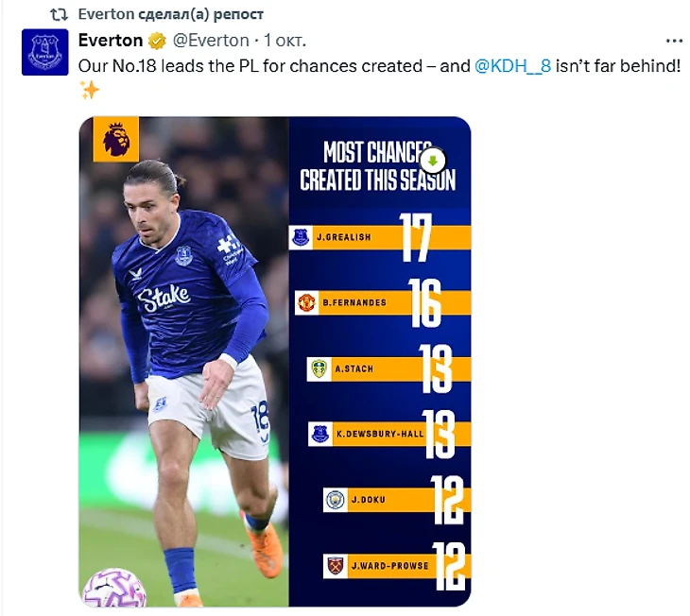The image size is (690, 616).
Task: Click the verified badge next to Everton
Action: tap(157, 41)
